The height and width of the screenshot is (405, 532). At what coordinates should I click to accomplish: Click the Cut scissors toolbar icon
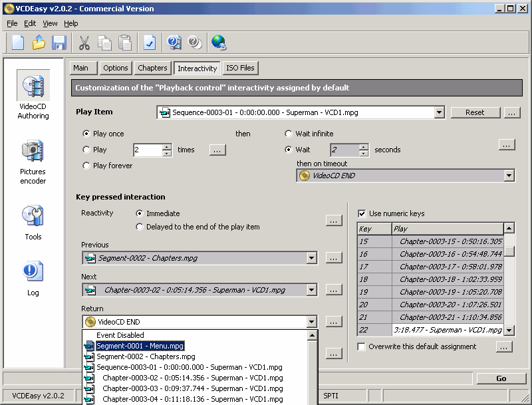[84, 43]
